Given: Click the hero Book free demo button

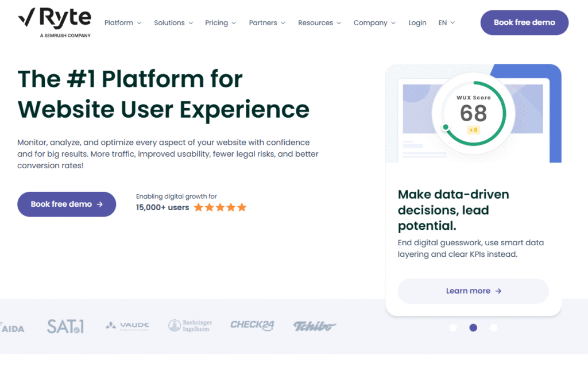Looking at the screenshot, I should [x=67, y=204].
